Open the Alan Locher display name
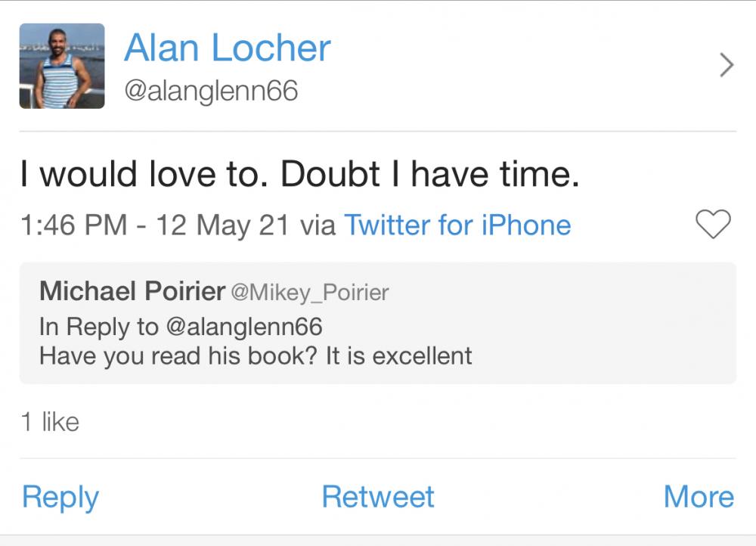756x546 pixels. [x=227, y=48]
